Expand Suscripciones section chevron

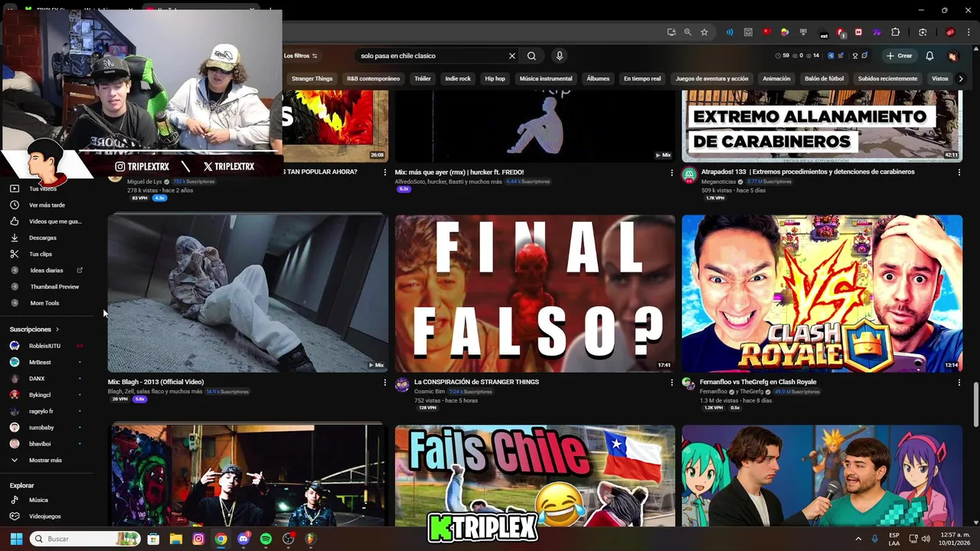[57, 329]
